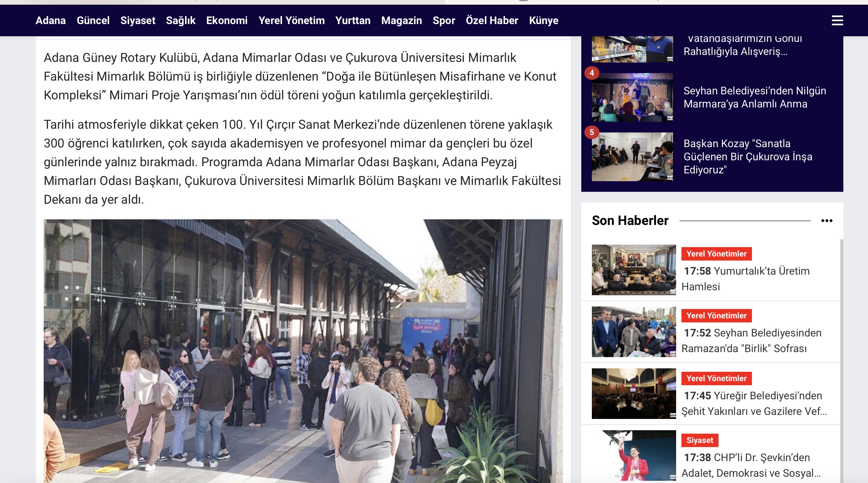
Task: Click the red number 4 badge
Action: point(592,73)
